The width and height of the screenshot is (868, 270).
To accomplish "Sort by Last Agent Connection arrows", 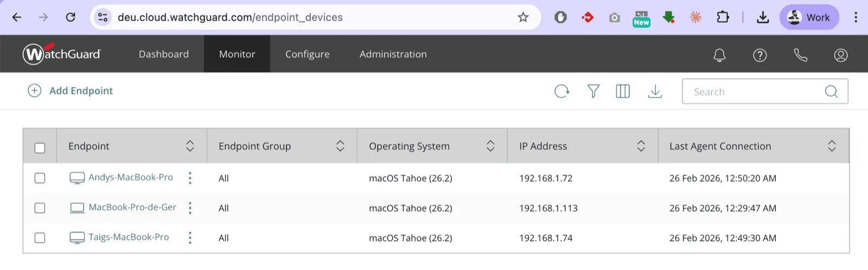I will 832,146.
